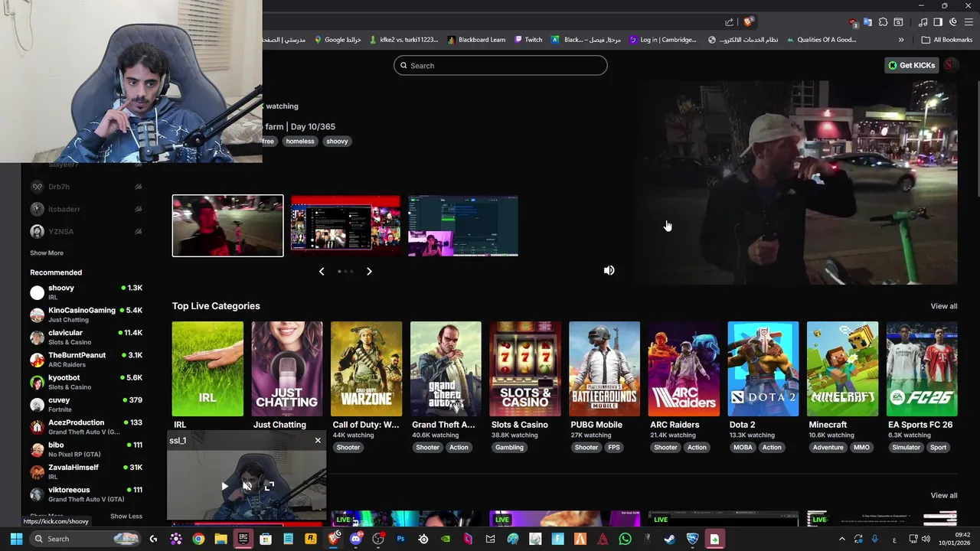The image size is (980, 551).
Task: Play the ssl_1 mini player video
Action: click(x=224, y=486)
